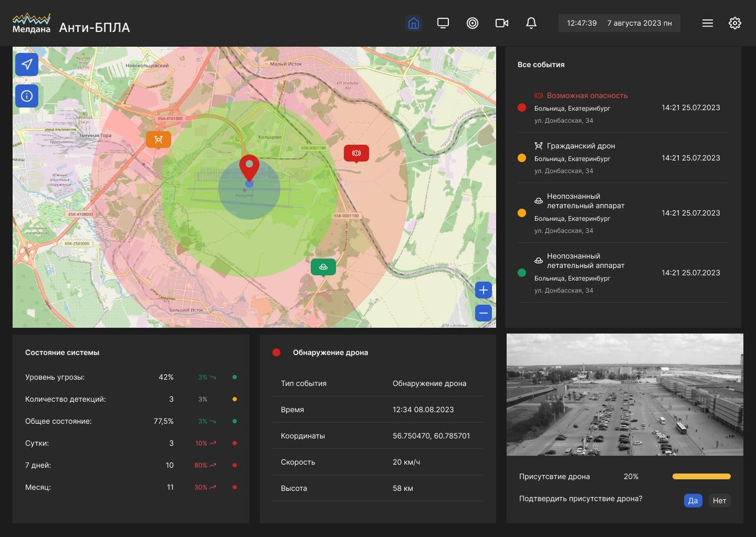The height and width of the screenshot is (537, 756).
Task: Open settings gear
Action: 735,23
